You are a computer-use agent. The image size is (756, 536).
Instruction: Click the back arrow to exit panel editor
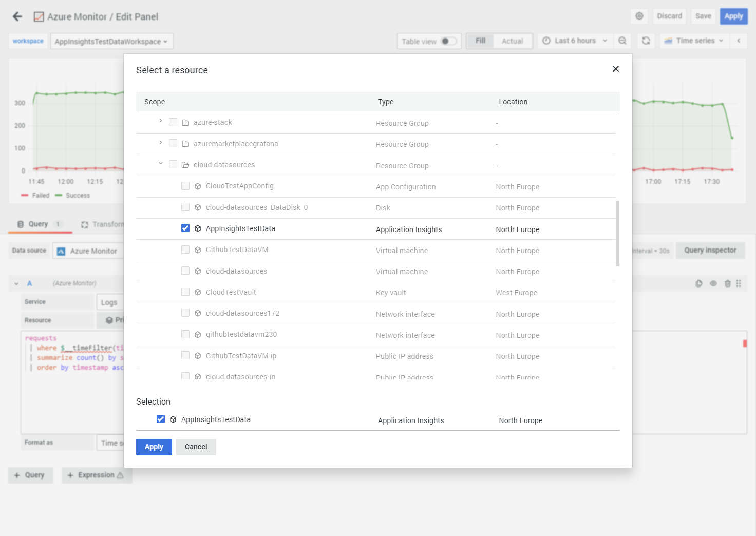click(x=17, y=16)
